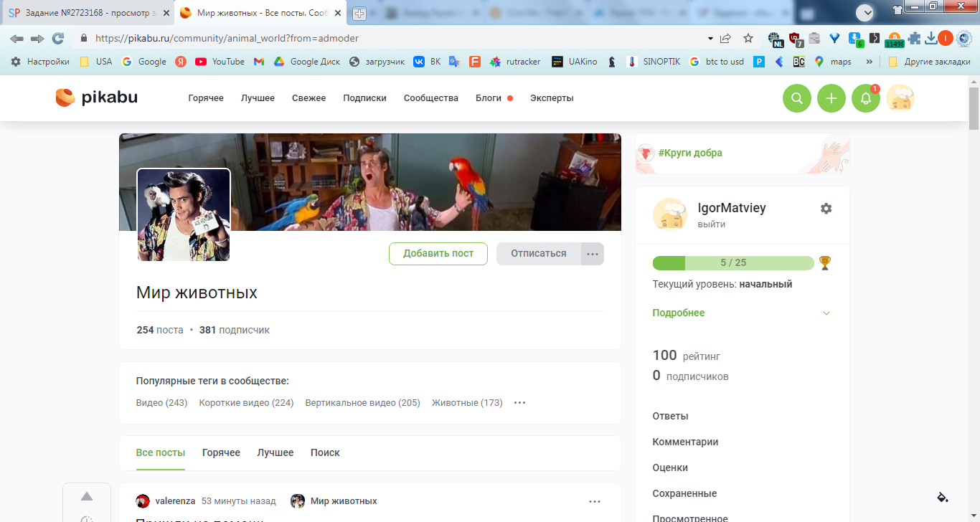Click the share page icon in the address bar

point(725,38)
